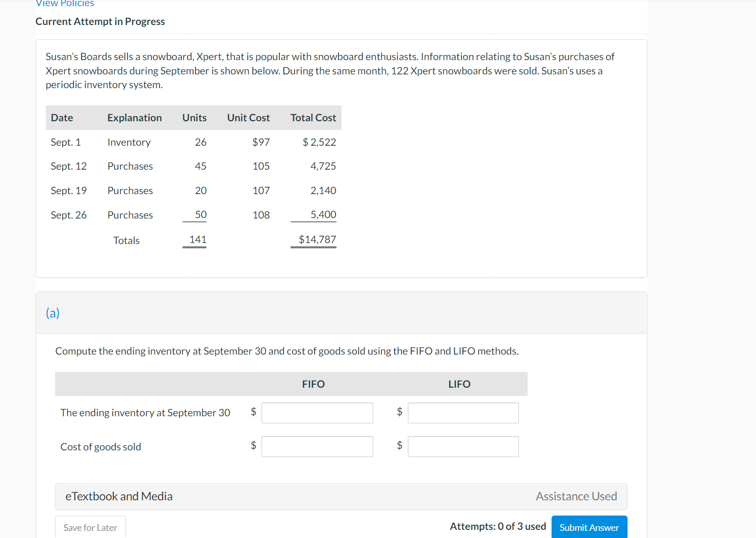Click the Assistance Used link

(576, 496)
